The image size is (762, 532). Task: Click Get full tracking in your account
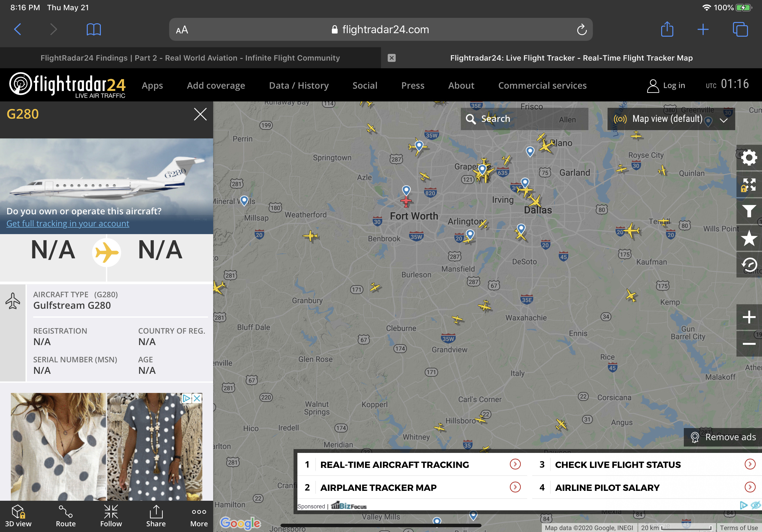click(x=68, y=224)
